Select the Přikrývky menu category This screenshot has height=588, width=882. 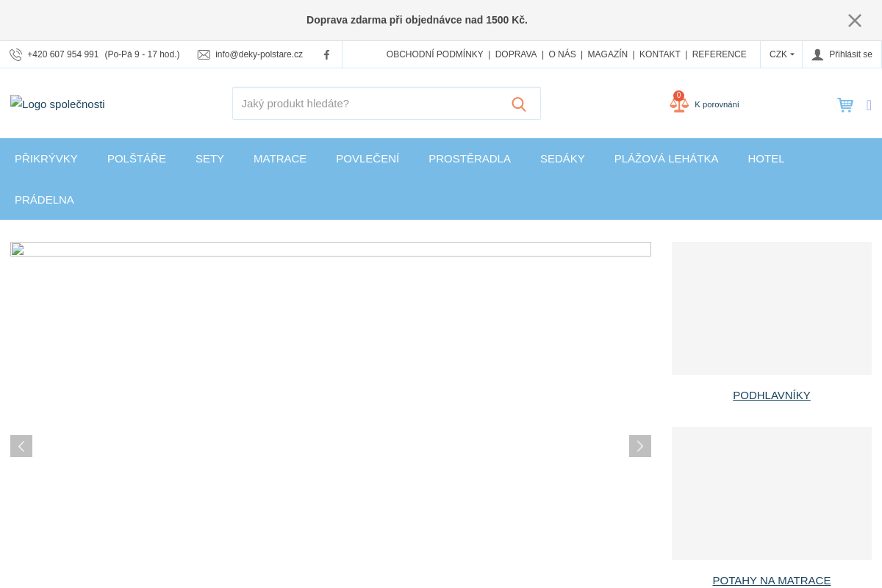[46, 159]
